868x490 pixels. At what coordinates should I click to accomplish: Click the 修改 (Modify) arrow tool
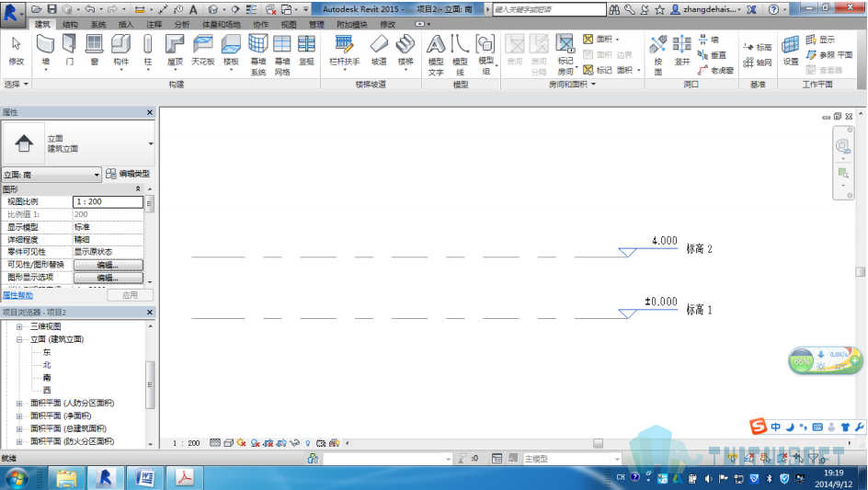(16, 50)
